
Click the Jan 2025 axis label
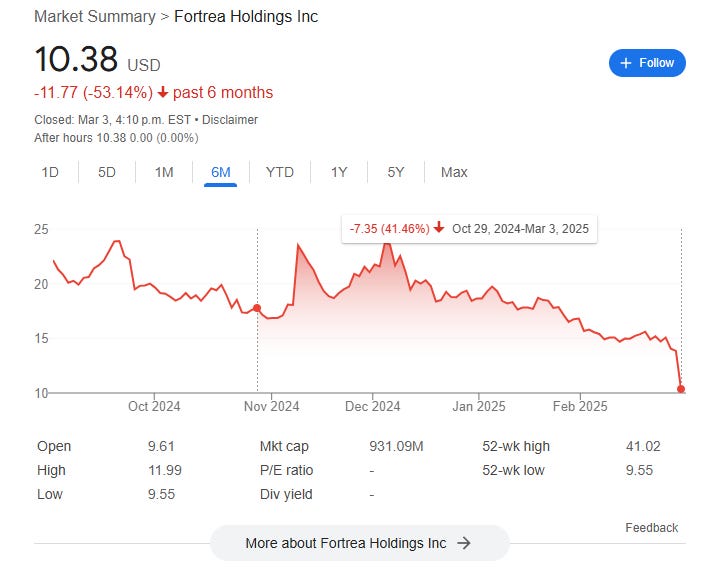[x=479, y=406]
